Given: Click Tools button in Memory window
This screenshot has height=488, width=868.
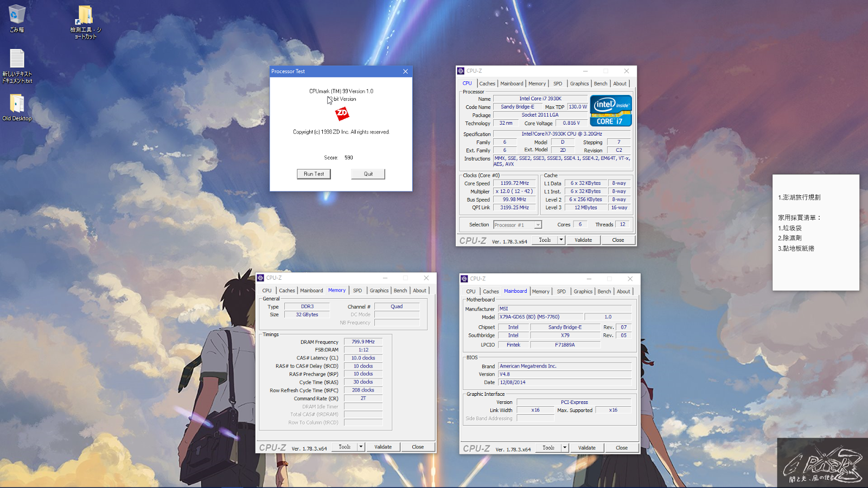Looking at the screenshot, I should [344, 447].
